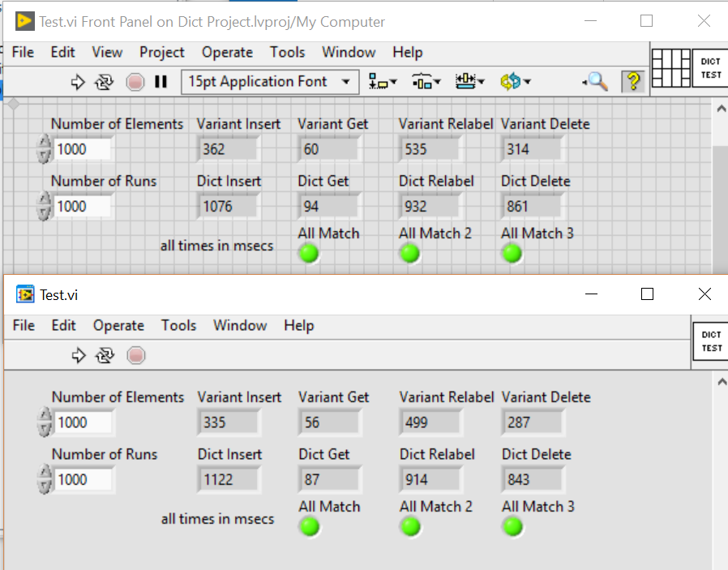Open Tools menu in the bottom Test.vi window

178,325
